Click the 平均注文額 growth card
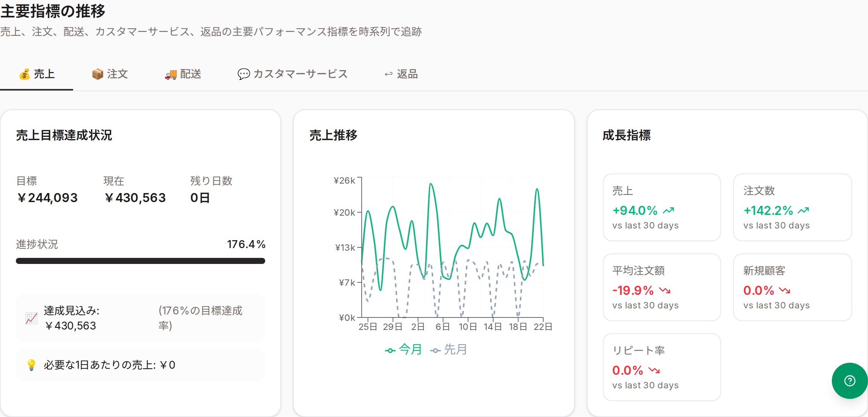 tap(662, 287)
